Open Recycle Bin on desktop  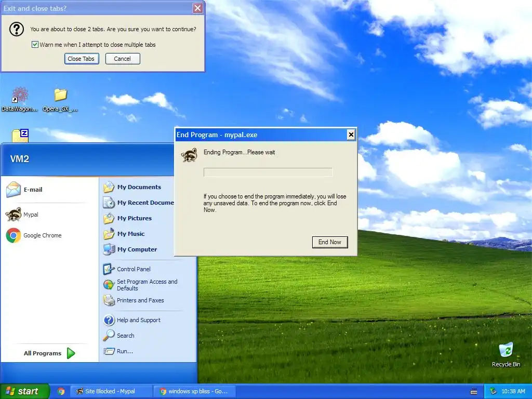(x=506, y=355)
